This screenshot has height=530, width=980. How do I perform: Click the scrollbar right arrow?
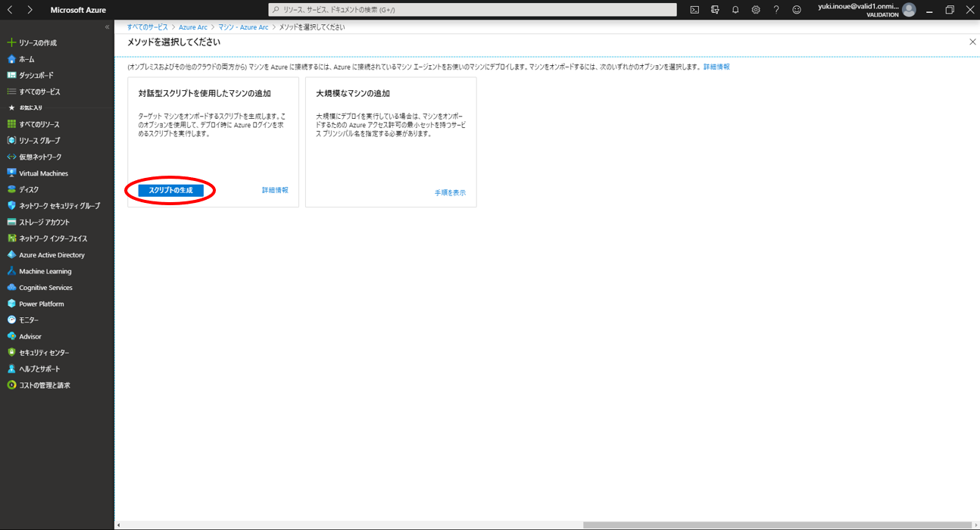[x=975, y=525]
